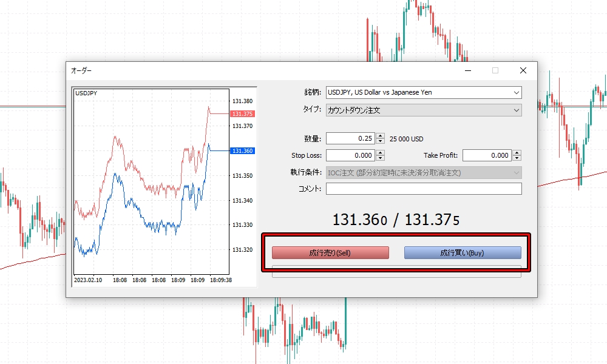
Task: Click the Take Profit value field
Action: 486,155
